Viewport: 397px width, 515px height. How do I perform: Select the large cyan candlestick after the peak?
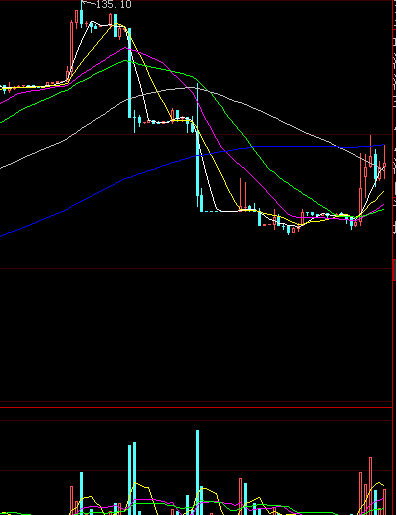point(130,73)
